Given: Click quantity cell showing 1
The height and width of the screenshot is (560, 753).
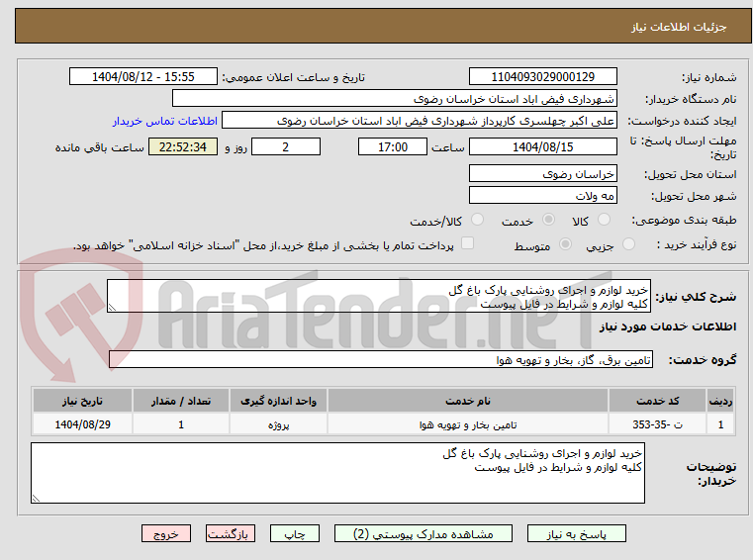Looking at the screenshot, I should [180, 424].
